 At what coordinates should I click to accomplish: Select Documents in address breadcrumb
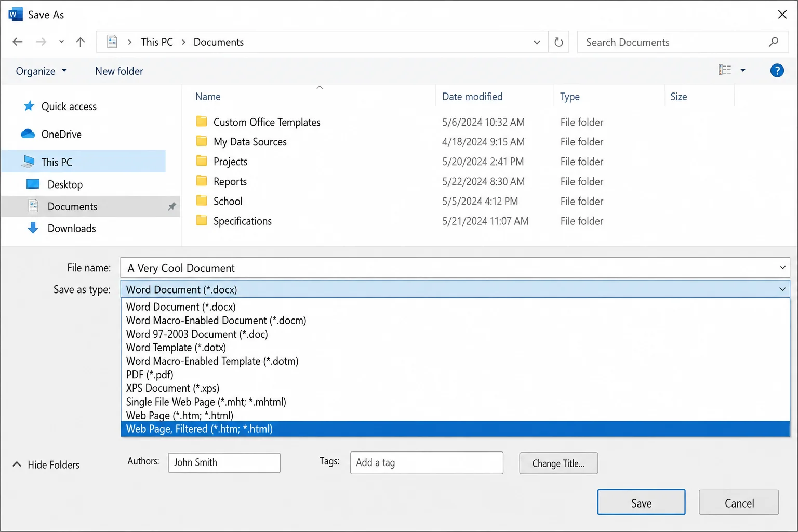click(219, 42)
